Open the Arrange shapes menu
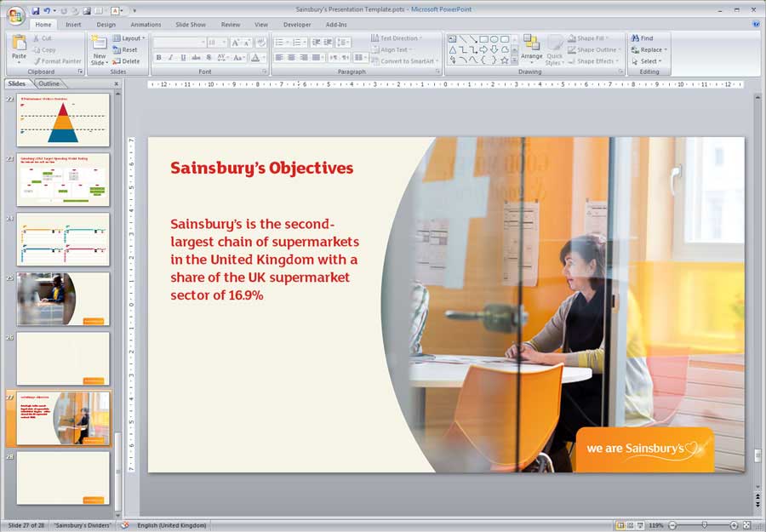This screenshot has height=532, width=766. 531,50
